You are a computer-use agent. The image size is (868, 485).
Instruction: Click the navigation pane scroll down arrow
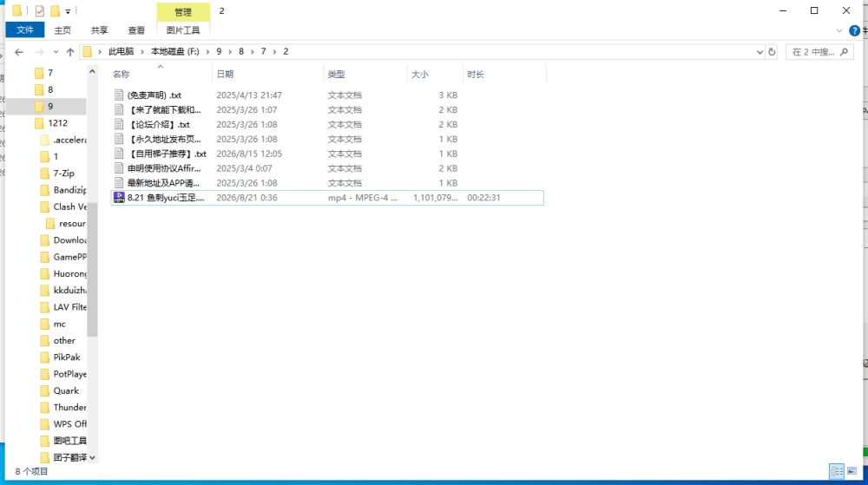tap(93, 457)
